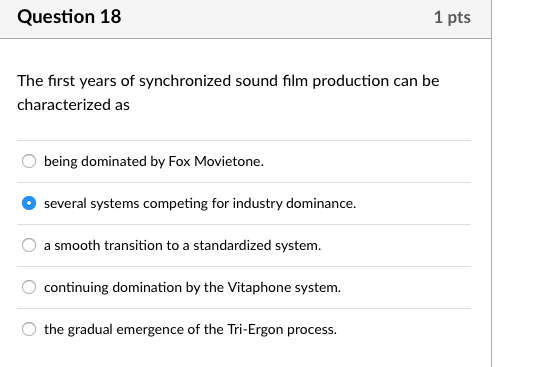The image size is (554, 367).
Task: Choose the smooth transition radio button
Action: (x=29, y=245)
